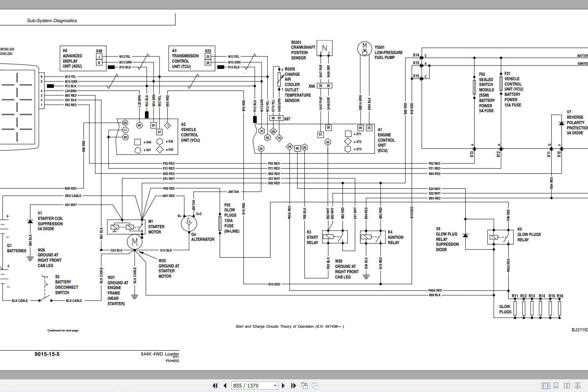The width and height of the screenshot is (588, 392).
Task: Click the Sub-System Diagnostics header
Action: pyautogui.click(x=52, y=20)
